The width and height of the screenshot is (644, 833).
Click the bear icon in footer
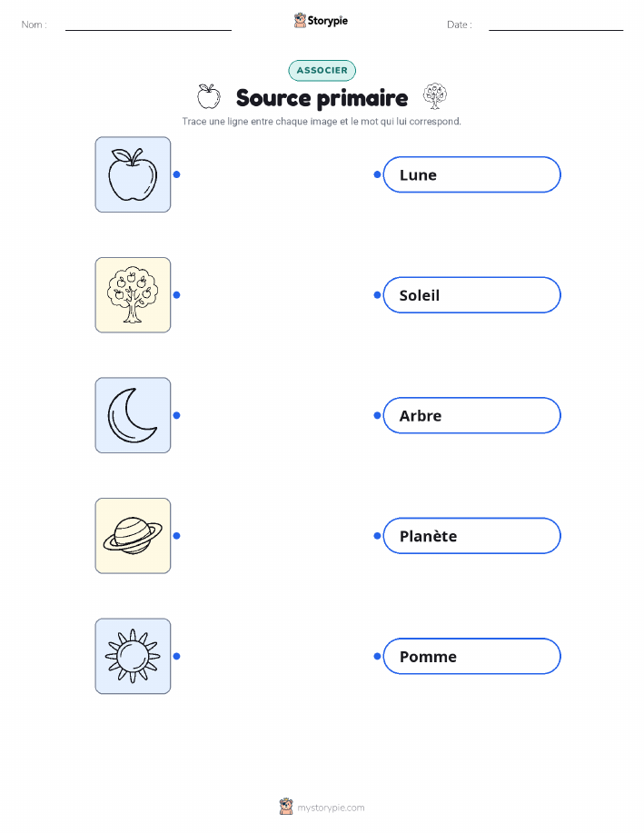tap(286, 807)
